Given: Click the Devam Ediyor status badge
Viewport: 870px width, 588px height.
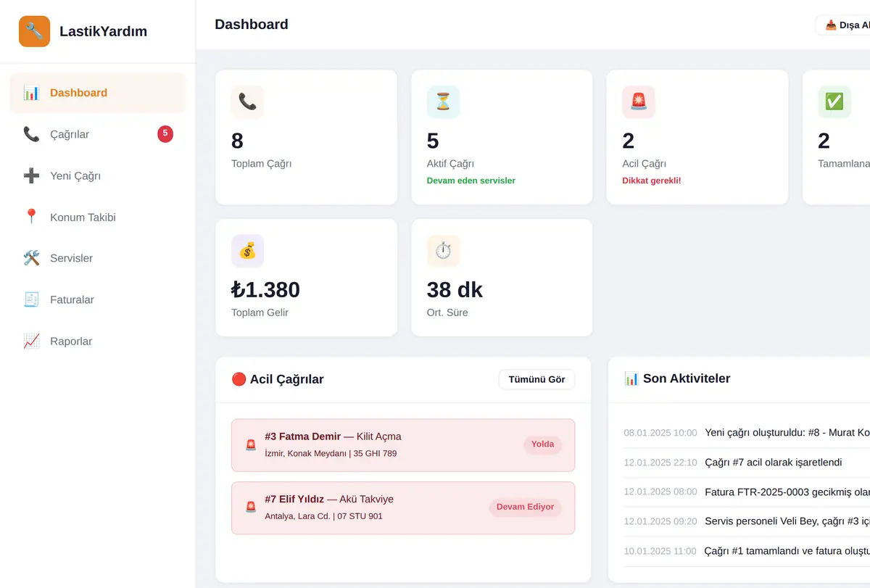Looking at the screenshot, I should 526,507.
